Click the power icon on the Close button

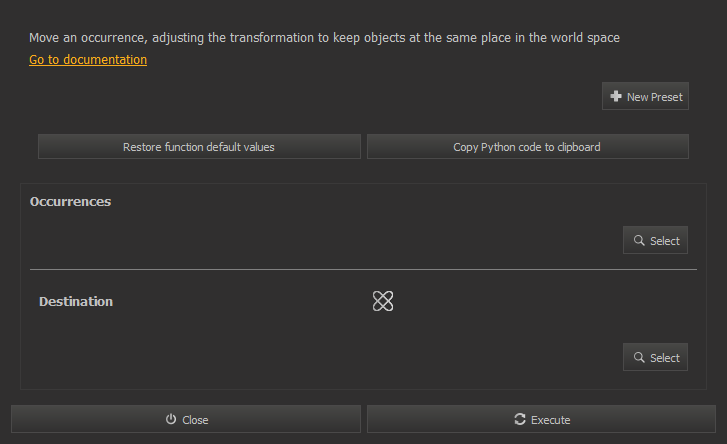pos(171,419)
